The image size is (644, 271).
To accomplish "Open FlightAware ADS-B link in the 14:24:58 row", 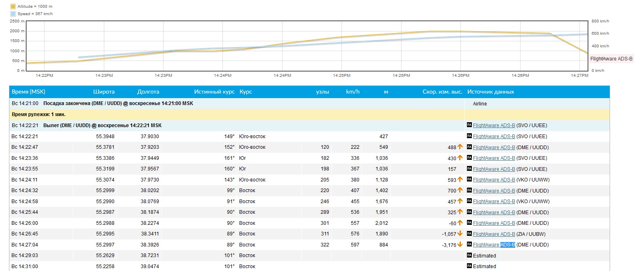I will [x=494, y=202].
